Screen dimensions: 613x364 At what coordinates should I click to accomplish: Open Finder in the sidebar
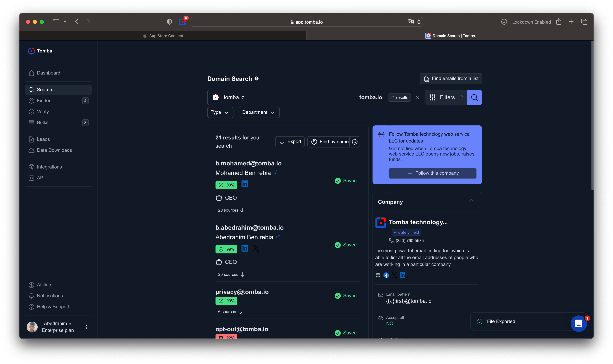point(58,100)
